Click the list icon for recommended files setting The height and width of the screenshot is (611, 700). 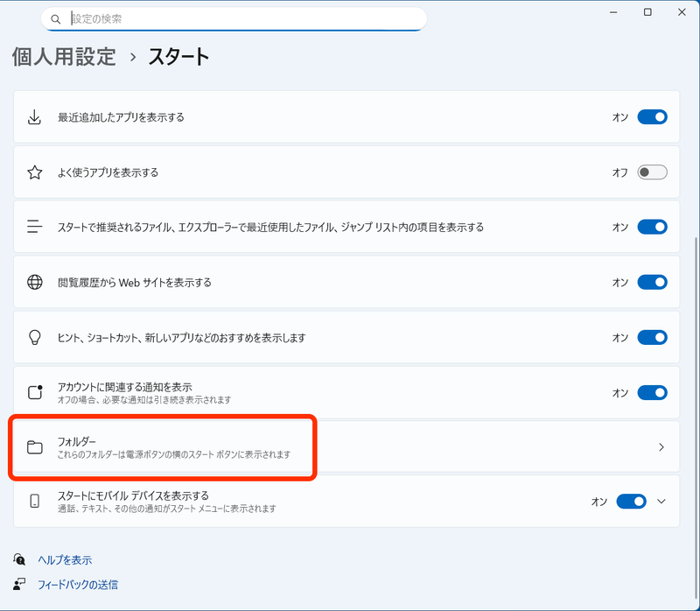pos(34,227)
